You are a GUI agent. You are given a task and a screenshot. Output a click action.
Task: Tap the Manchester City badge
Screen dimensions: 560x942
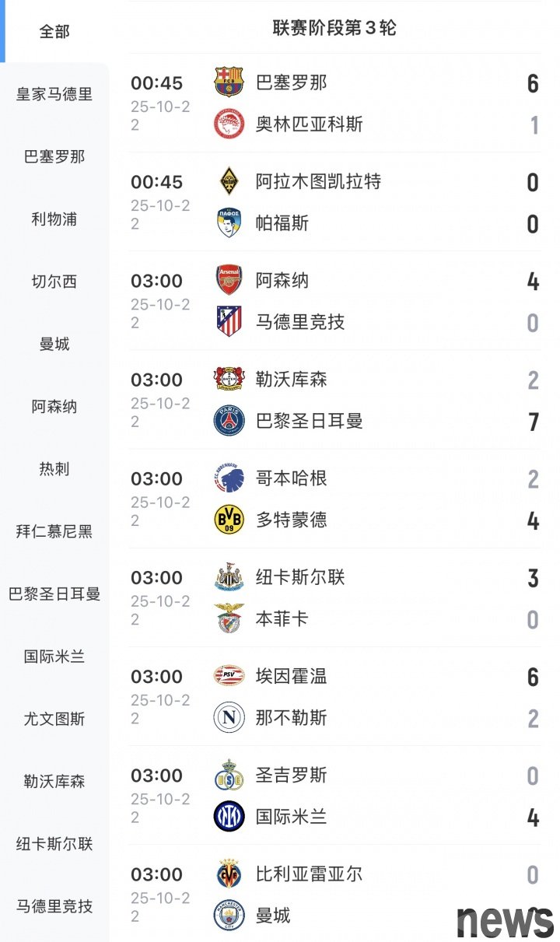[x=229, y=915]
